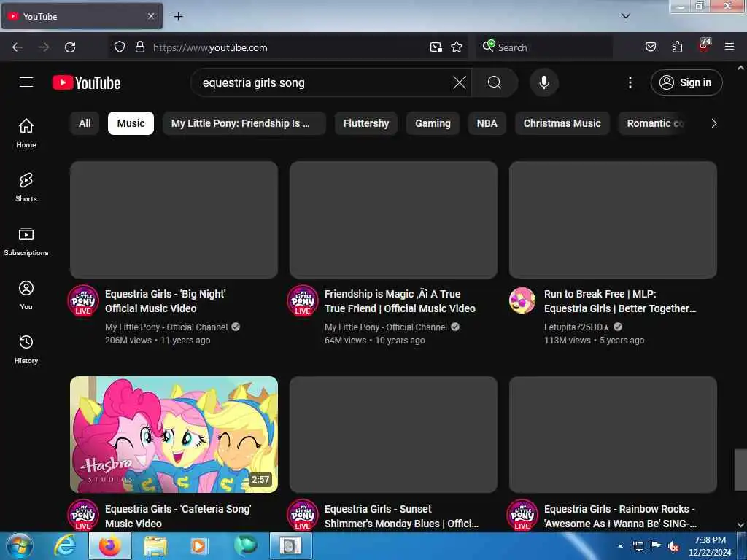The image size is (747, 560).
Task: Select the My Little Pony: Friendship Is chip
Action: coord(244,123)
